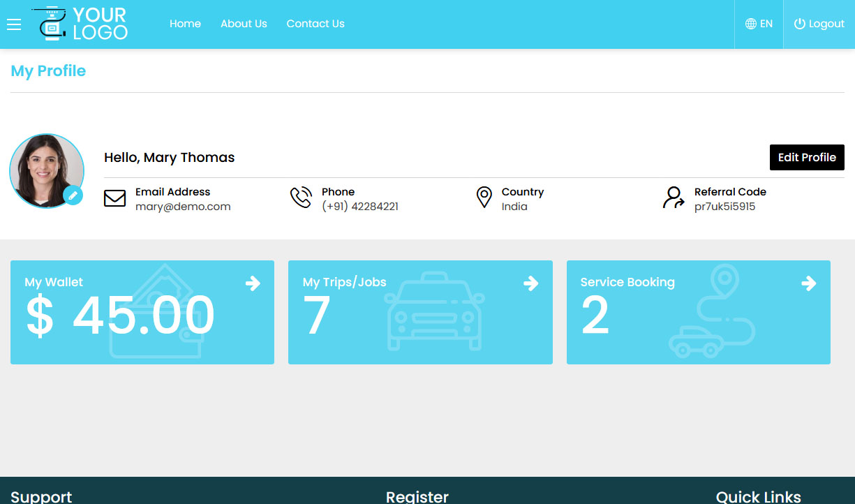Click the Referral Code label

pos(730,192)
